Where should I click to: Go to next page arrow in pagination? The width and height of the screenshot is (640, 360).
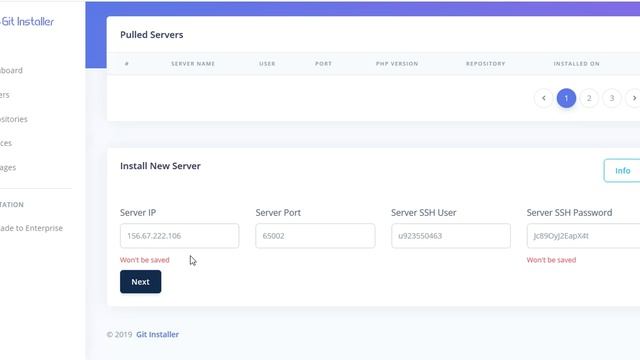[x=634, y=98]
